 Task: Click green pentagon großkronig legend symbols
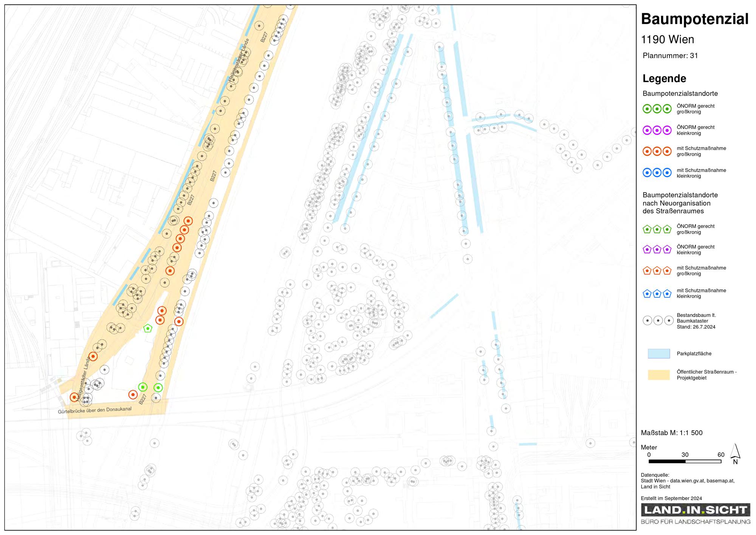click(x=657, y=229)
